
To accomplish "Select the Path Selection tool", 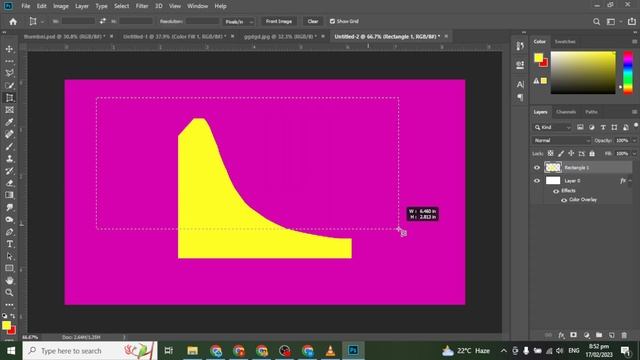I will tap(9, 256).
